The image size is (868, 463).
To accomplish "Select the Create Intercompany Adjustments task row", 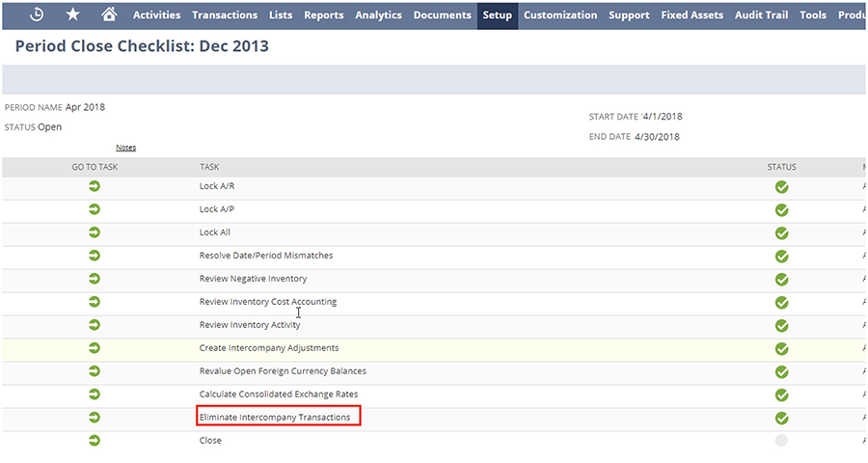I will coord(269,348).
